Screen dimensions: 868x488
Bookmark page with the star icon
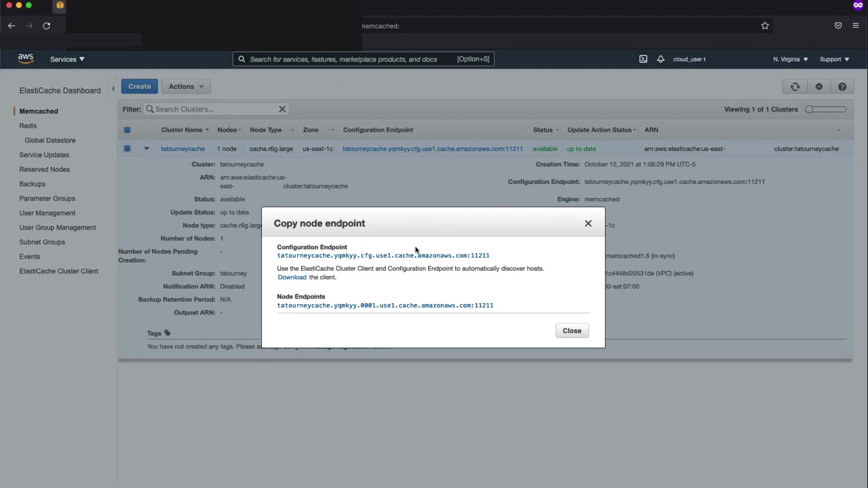tap(764, 26)
